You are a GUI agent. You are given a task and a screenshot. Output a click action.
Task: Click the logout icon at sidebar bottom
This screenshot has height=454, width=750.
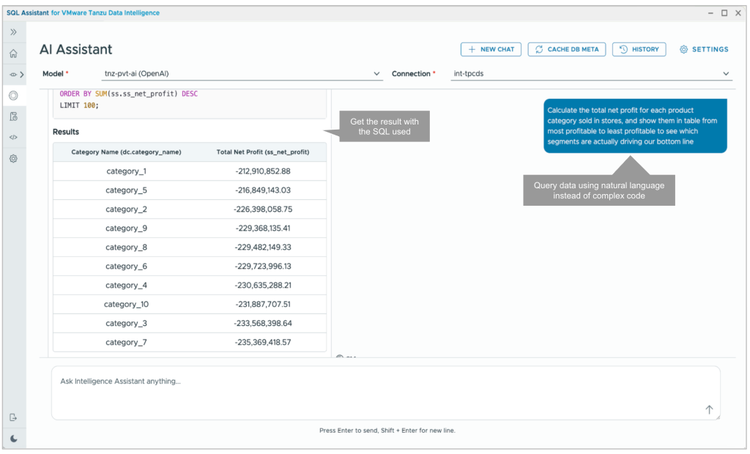[x=13, y=417]
